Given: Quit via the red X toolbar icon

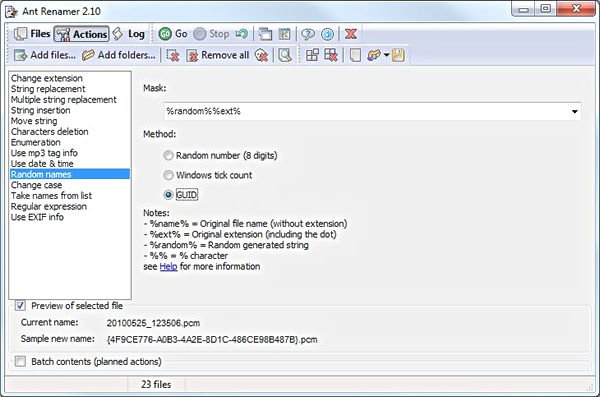Looking at the screenshot, I should [351, 34].
